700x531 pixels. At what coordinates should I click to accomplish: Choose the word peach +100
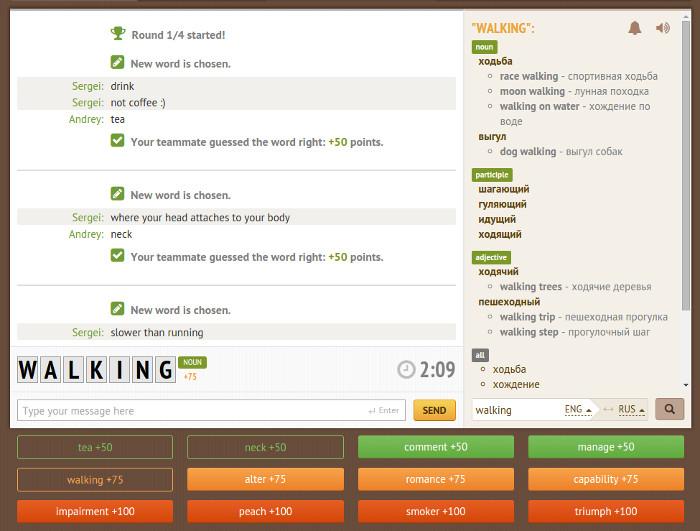pos(265,511)
